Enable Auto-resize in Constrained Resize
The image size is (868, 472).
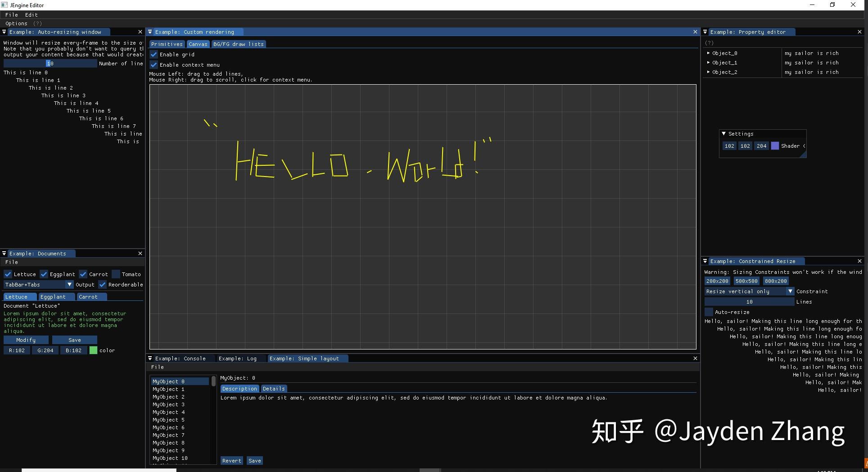coord(709,312)
